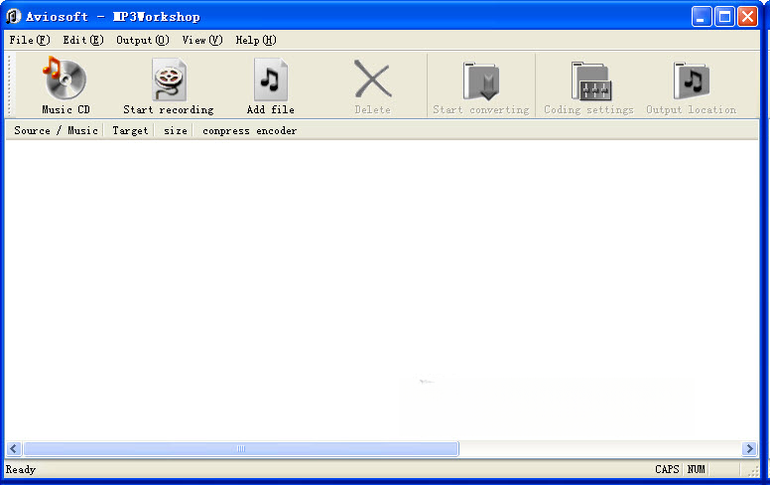Click the Delete X toolbar icon

click(x=372, y=79)
